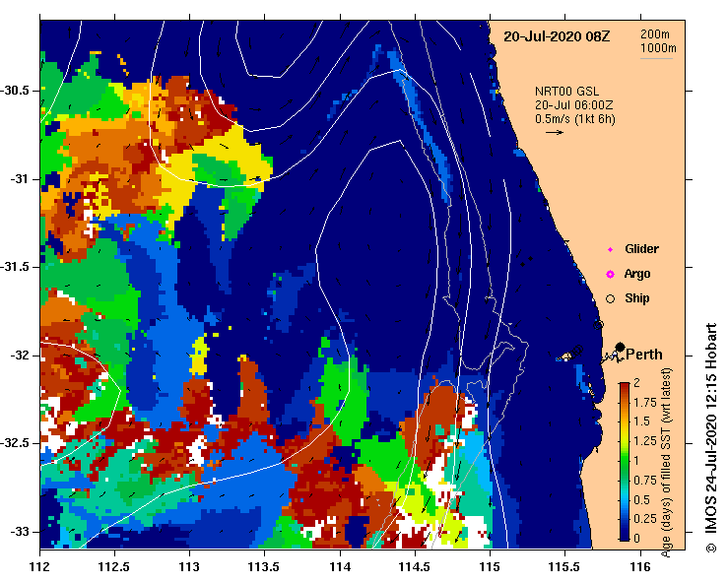Click the Ship legend label

click(637, 298)
